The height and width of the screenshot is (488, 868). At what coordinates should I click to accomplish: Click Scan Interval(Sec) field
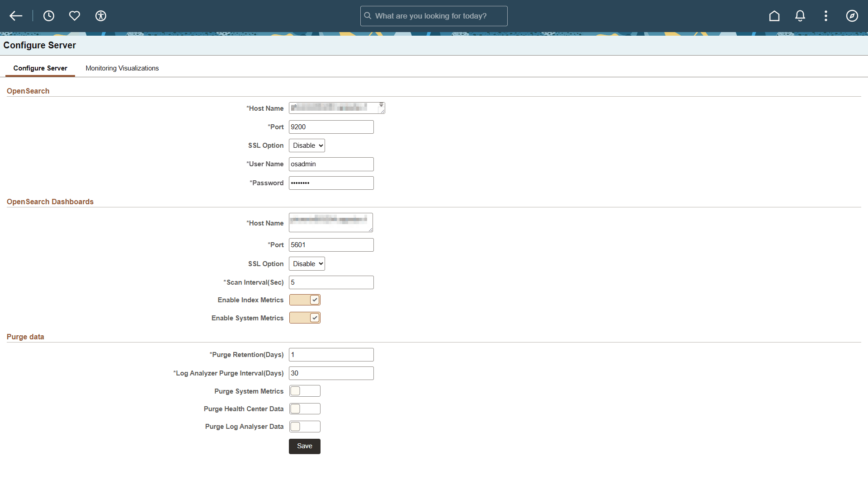click(331, 282)
